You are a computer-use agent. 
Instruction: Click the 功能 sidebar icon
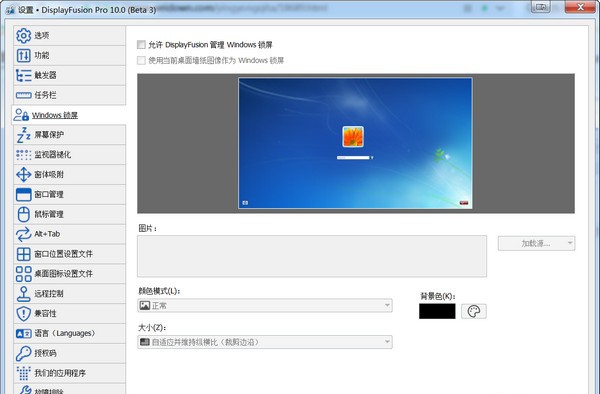click(x=23, y=55)
